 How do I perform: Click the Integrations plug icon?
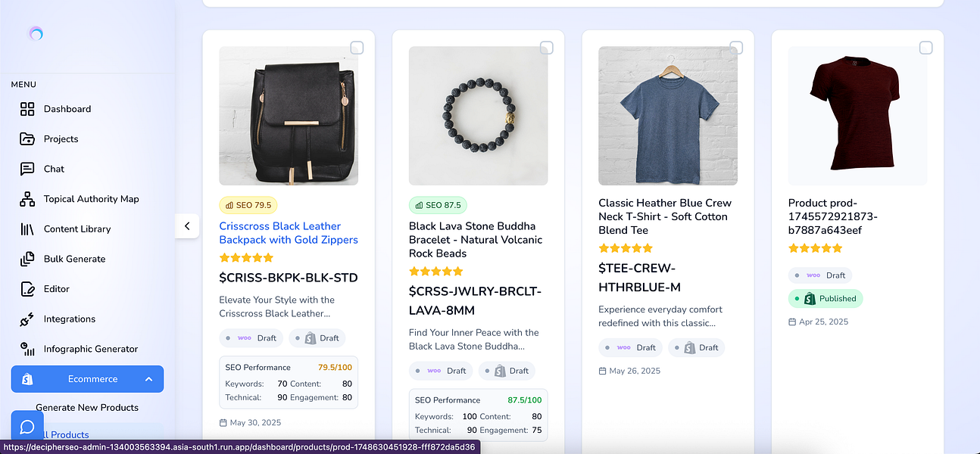coord(27,319)
